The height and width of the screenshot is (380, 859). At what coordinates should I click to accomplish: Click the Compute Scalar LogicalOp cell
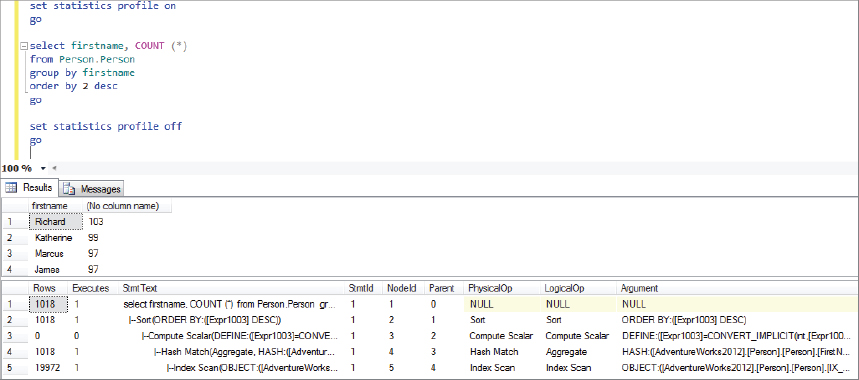click(578, 336)
